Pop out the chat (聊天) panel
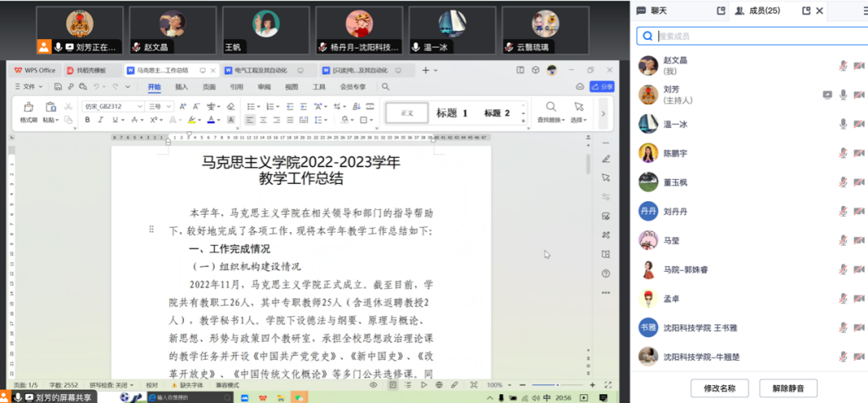This screenshot has width=868, height=403. tap(720, 11)
